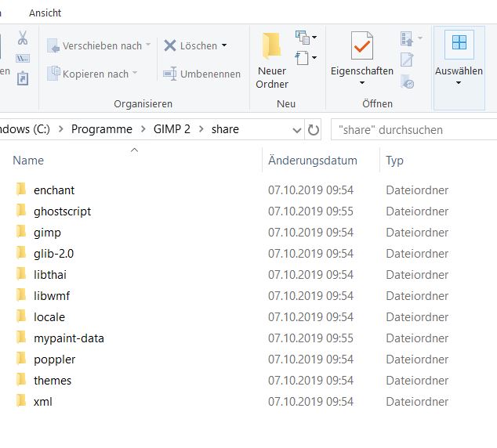Open the Löschen dropdown arrow
This screenshot has width=497, height=448.
224,45
